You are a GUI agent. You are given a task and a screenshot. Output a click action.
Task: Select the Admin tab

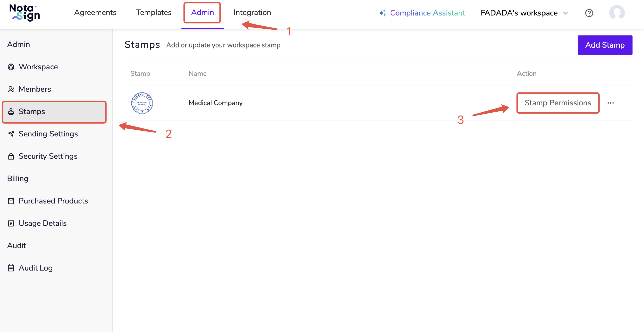[x=202, y=12]
